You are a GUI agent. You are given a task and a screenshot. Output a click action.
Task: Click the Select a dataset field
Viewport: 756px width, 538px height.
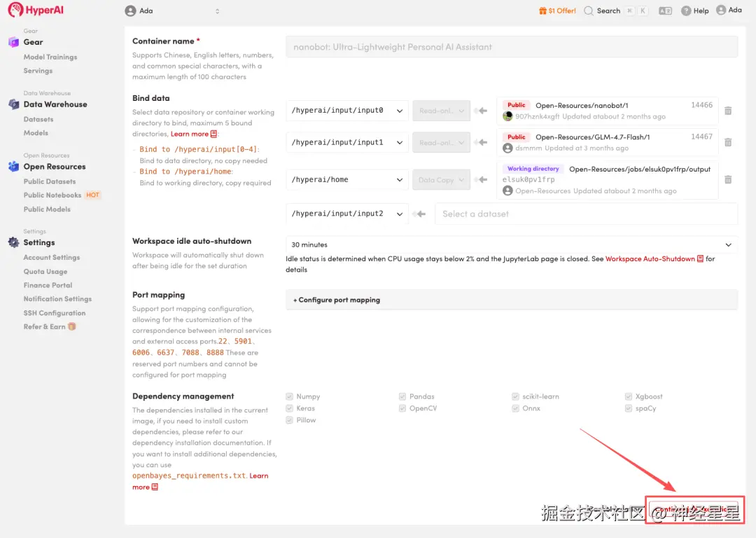click(587, 214)
